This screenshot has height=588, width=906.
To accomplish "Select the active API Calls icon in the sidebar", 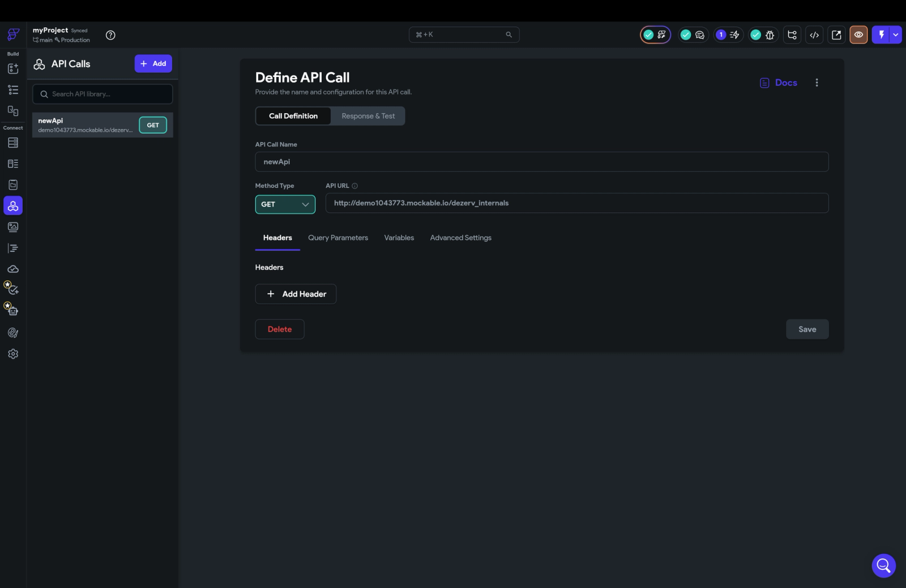I will click(x=13, y=205).
